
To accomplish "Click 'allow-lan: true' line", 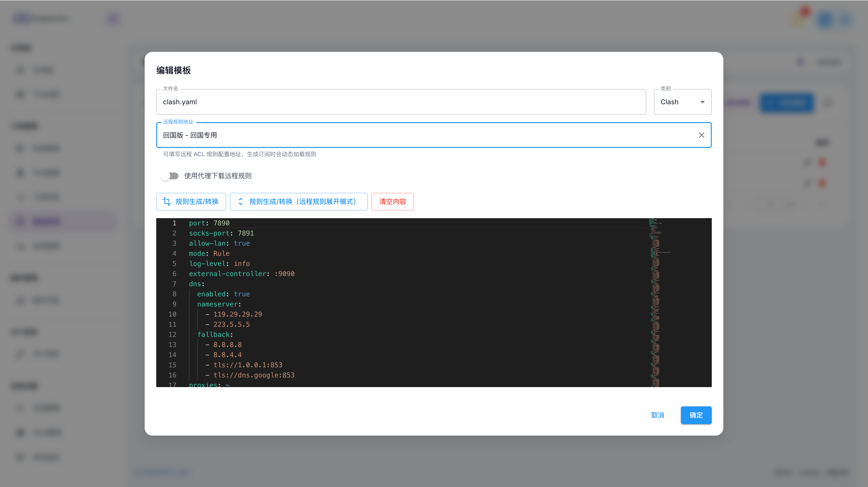I will click(x=219, y=243).
